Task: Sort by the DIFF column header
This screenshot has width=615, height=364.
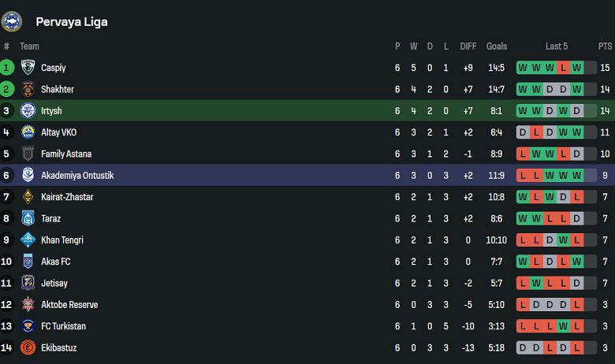Action: tap(468, 46)
